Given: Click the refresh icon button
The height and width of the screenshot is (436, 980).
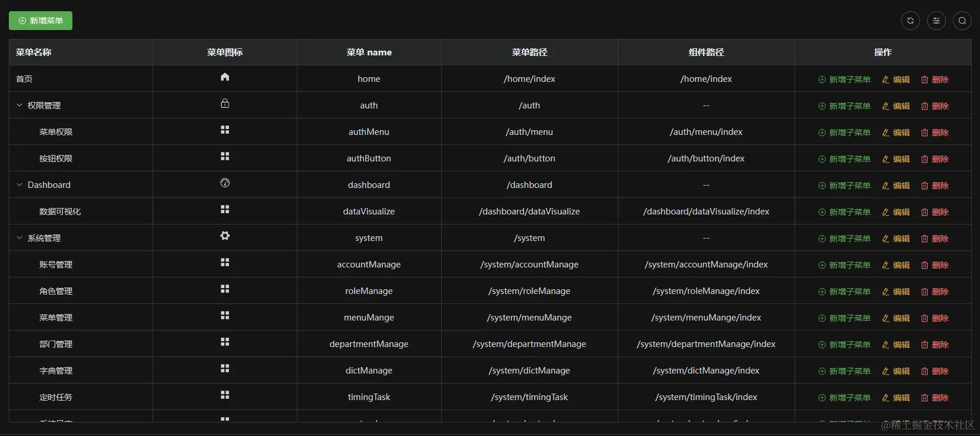Looking at the screenshot, I should coord(911,21).
